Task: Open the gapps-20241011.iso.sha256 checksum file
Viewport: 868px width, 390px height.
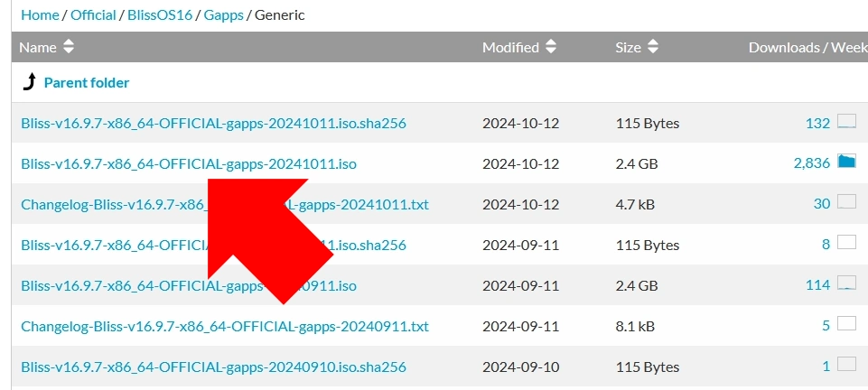Action: pos(213,123)
